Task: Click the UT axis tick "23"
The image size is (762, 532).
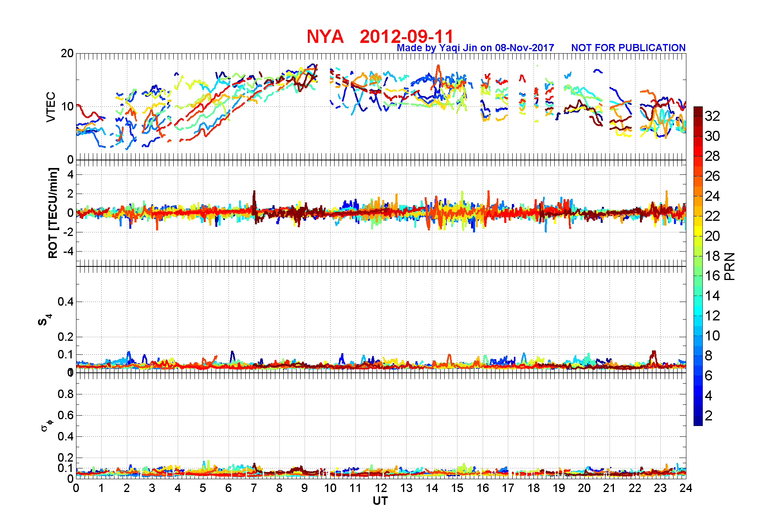Action: [x=660, y=488]
